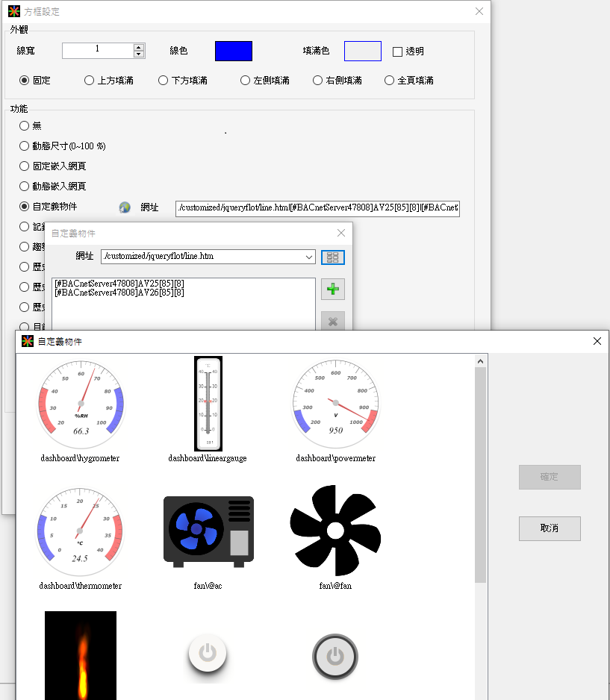Select the hygrometer gauge object
This screenshot has height=700, width=610.
pos(80,403)
